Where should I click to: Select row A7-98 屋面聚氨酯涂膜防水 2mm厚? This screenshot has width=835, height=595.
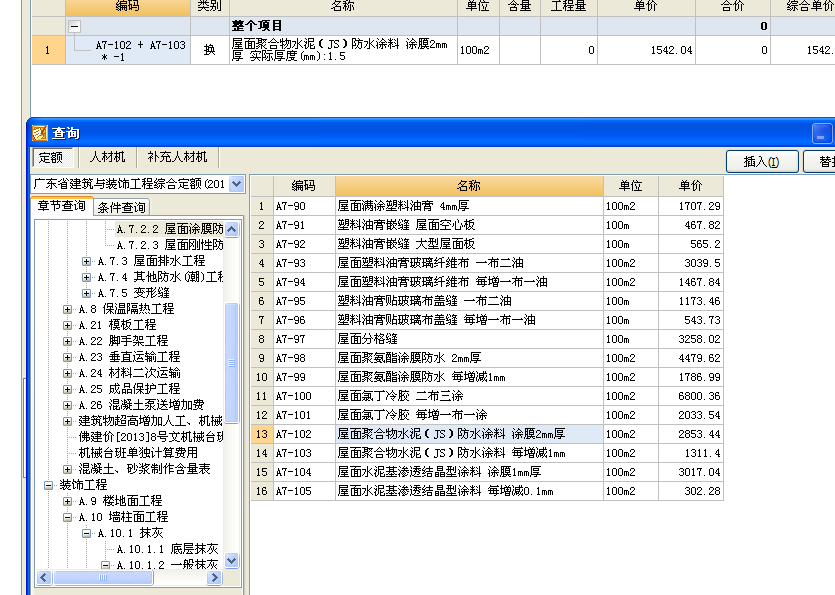point(487,358)
